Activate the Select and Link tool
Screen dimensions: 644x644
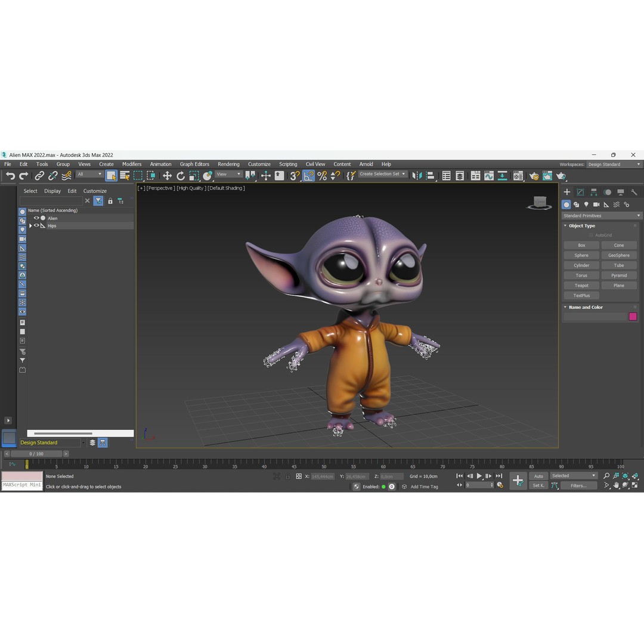coord(39,176)
